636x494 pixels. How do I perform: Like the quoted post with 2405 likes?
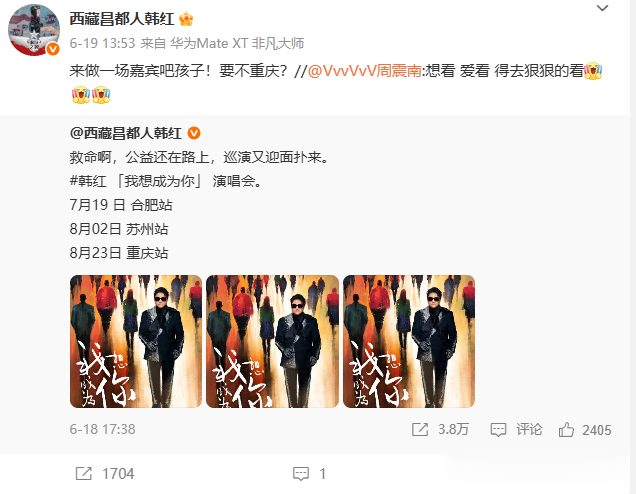[566, 430]
